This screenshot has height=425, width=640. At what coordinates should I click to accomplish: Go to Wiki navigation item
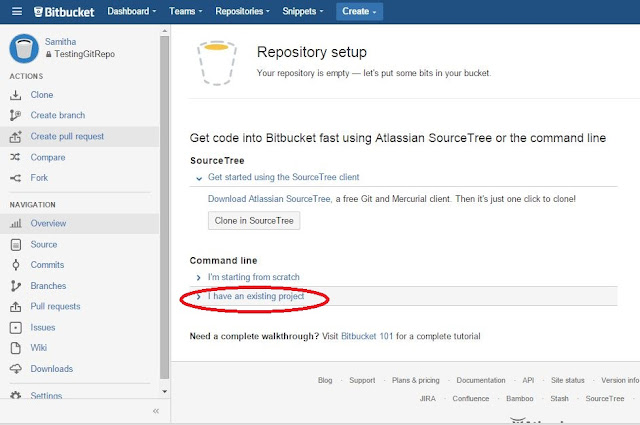[x=38, y=348]
